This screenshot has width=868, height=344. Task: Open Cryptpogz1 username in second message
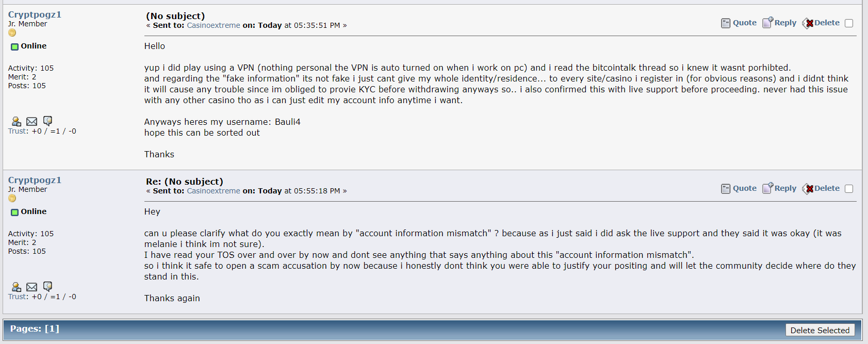point(35,180)
